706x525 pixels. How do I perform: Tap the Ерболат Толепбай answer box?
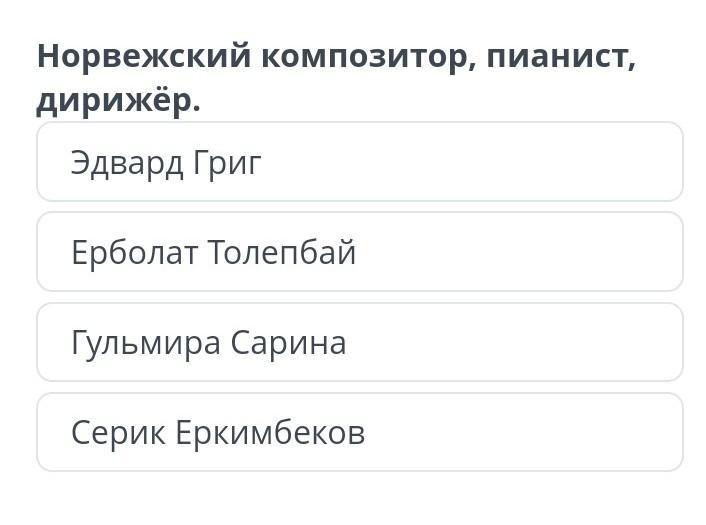click(x=359, y=252)
